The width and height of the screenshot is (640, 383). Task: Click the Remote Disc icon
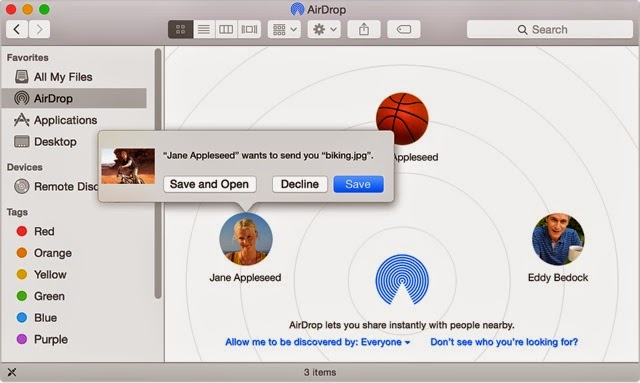[x=22, y=187]
